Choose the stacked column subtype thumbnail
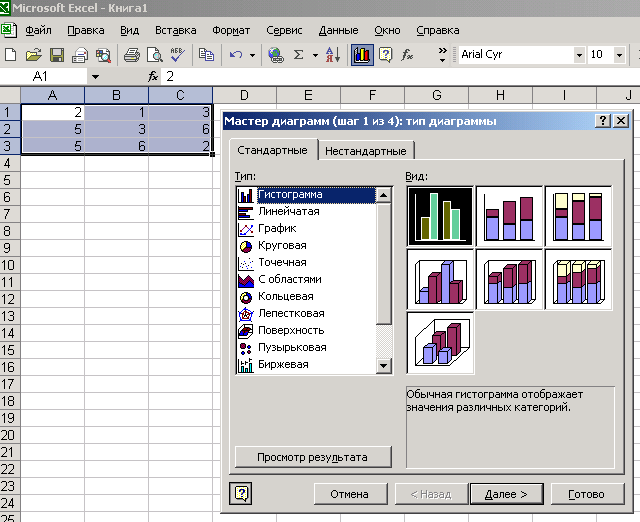 [509, 216]
